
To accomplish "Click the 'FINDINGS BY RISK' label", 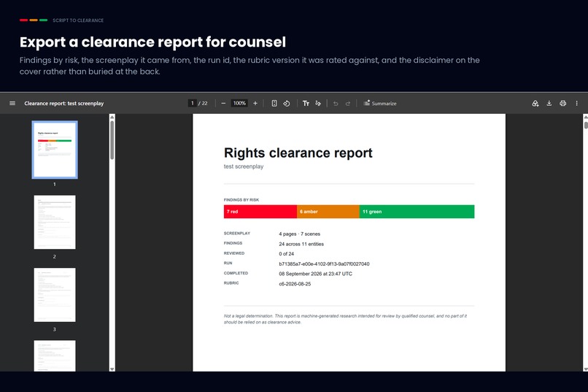I will click(241, 200).
